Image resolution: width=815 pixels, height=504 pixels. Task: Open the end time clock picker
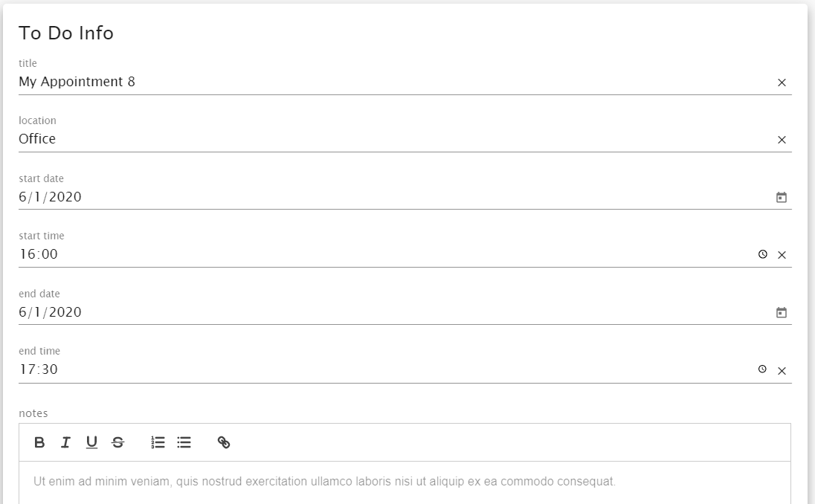point(762,369)
